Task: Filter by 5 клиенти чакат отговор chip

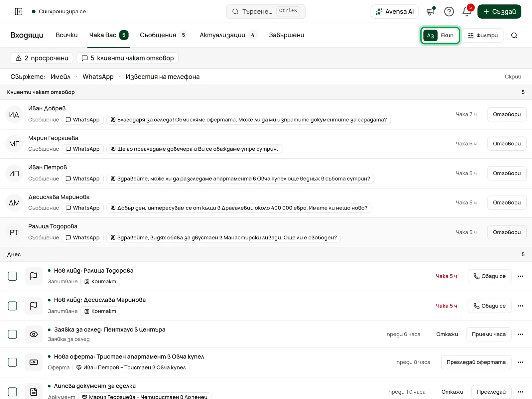Action: [x=128, y=58]
